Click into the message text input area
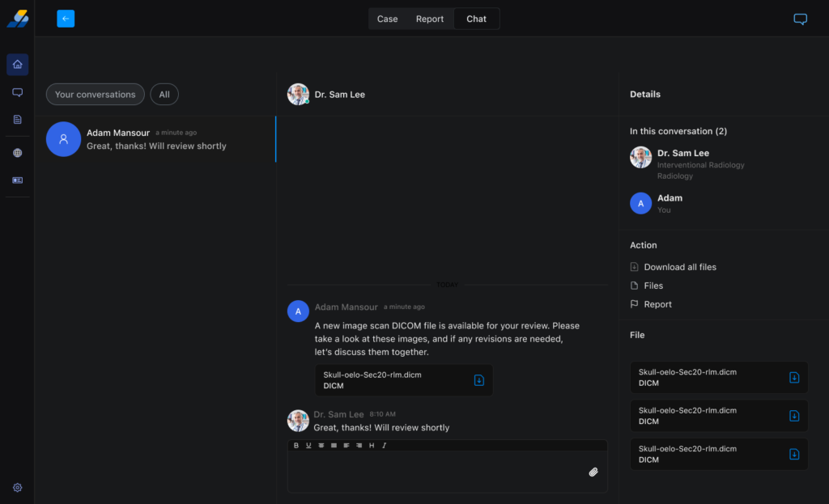The width and height of the screenshot is (829, 504). coord(437,472)
